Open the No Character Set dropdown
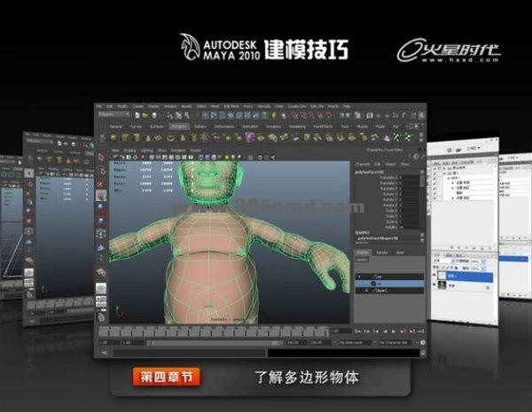 point(395,343)
